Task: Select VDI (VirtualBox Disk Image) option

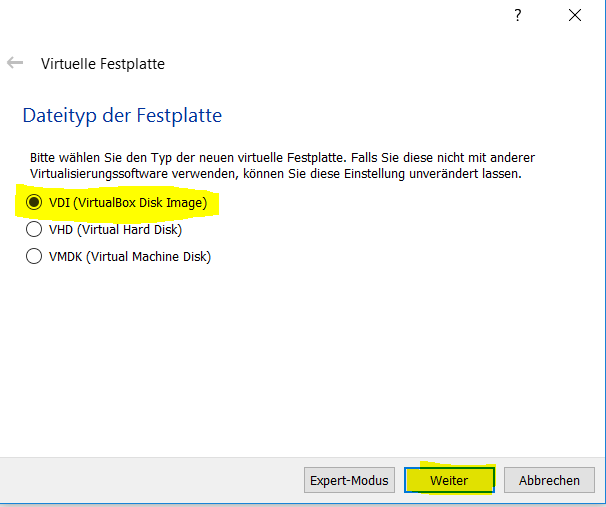Action: [116, 202]
